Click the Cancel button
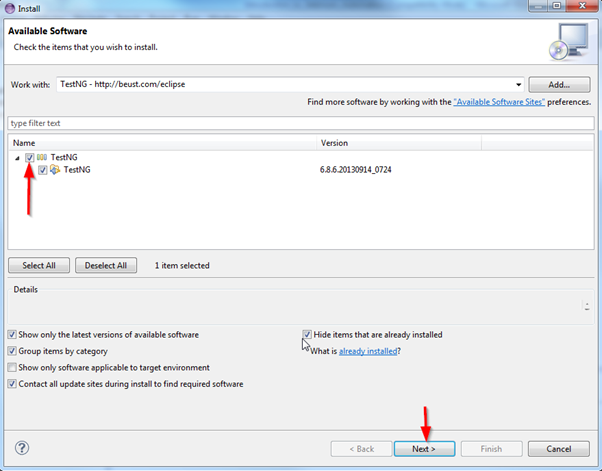Viewport: 602px width, 471px height. pos(559,449)
